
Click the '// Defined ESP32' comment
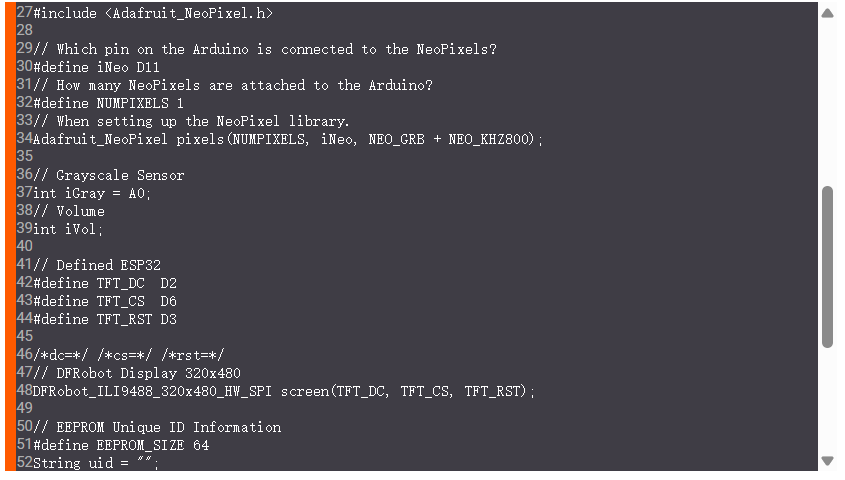tap(97, 265)
